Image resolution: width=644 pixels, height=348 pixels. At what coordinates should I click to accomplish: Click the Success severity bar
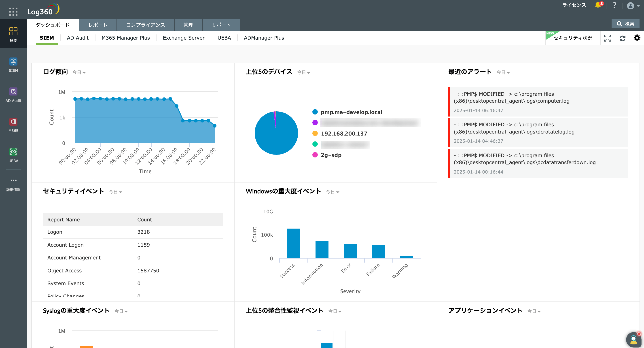(x=294, y=243)
